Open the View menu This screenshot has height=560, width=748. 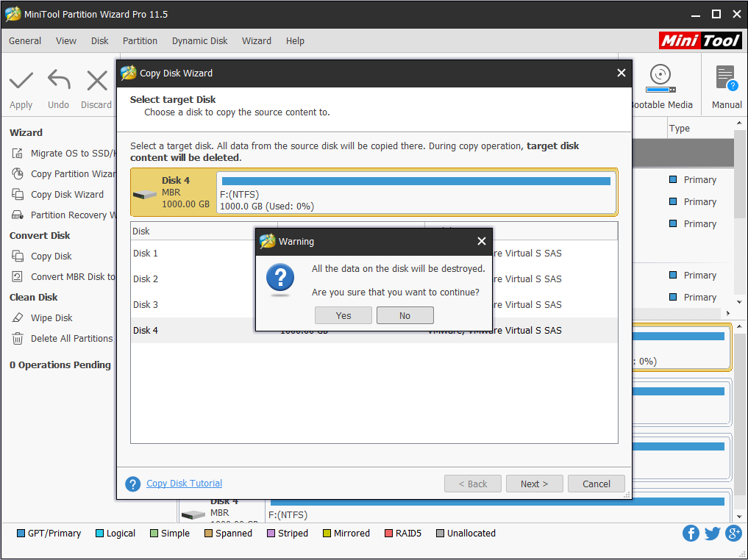click(66, 41)
